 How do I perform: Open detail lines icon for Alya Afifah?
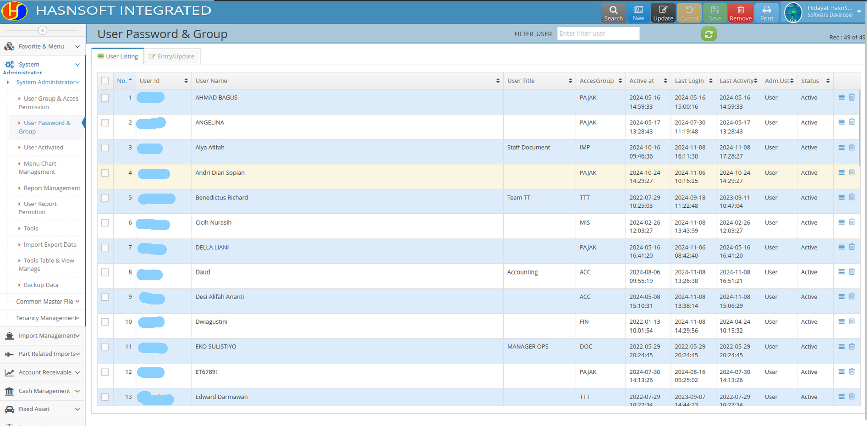841,148
